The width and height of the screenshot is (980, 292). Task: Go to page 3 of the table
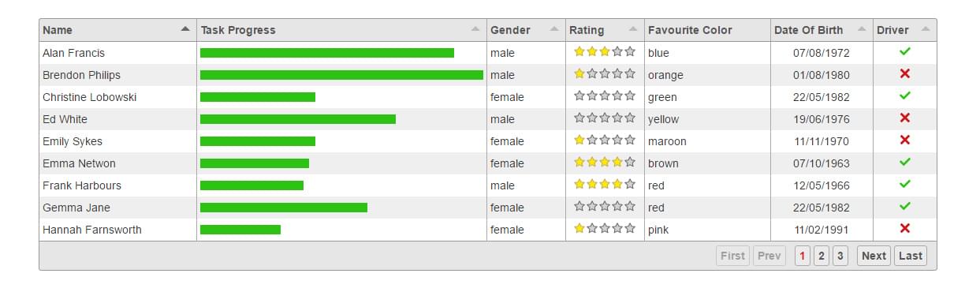840,256
